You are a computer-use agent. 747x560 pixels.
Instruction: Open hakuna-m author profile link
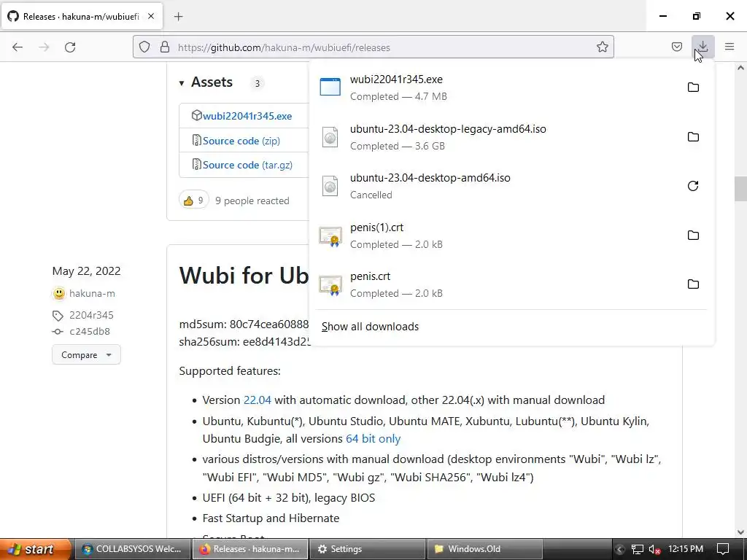(x=92, y=293)
